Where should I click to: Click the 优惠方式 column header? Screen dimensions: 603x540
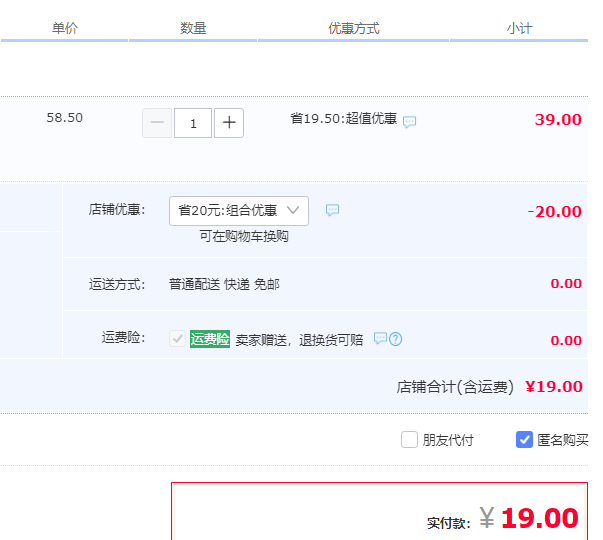coord(354,28)
